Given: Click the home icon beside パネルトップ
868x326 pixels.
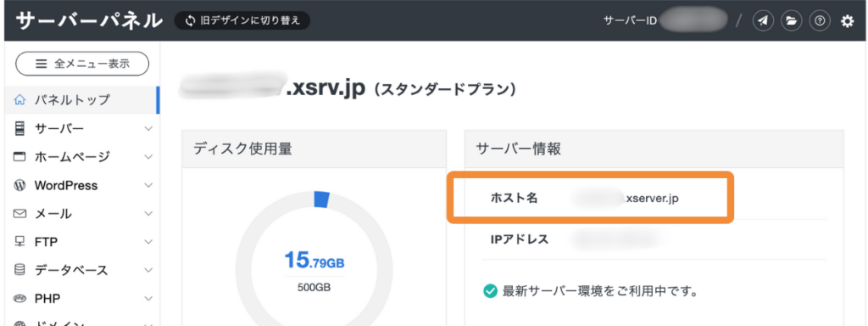Looking at the screenshot, I should point(20,100).
